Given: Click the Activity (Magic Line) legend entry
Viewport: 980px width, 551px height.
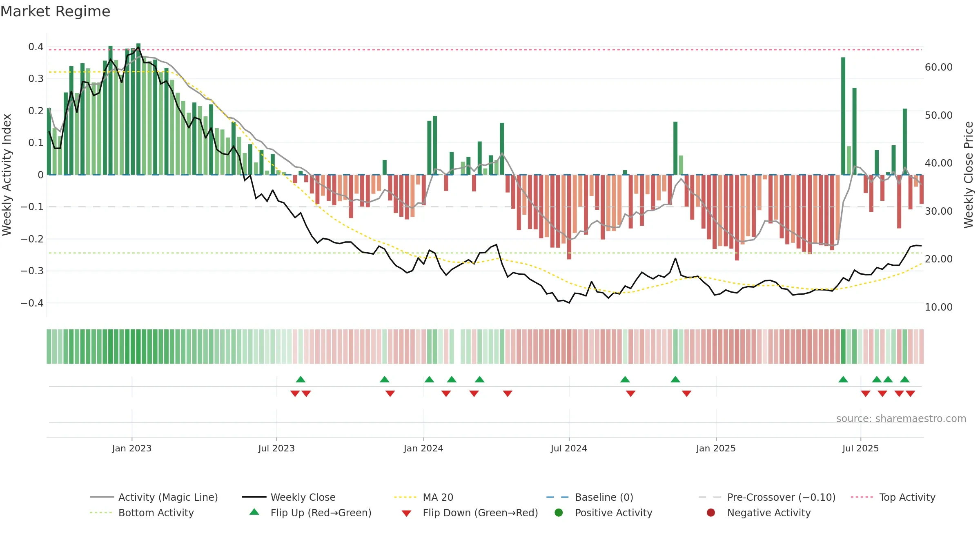Looking at the screenshot, I should [154, 497].
